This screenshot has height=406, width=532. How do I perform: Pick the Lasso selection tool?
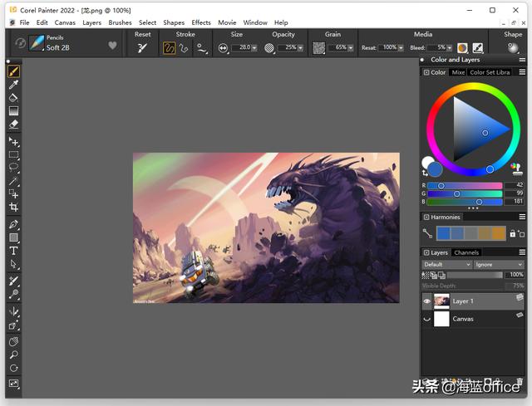coord(13,168)
